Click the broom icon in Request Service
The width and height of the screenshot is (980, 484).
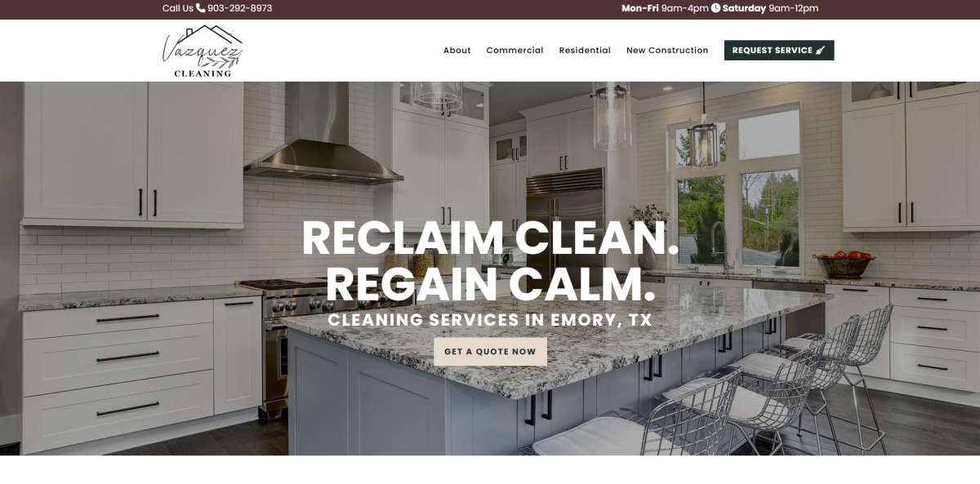point(821,51)
